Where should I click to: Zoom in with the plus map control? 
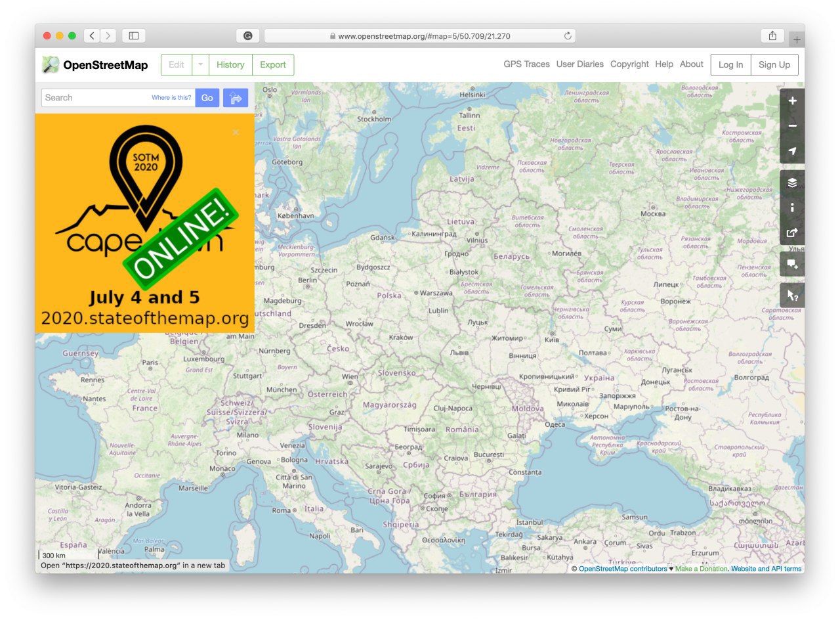[x=792, y=101]
